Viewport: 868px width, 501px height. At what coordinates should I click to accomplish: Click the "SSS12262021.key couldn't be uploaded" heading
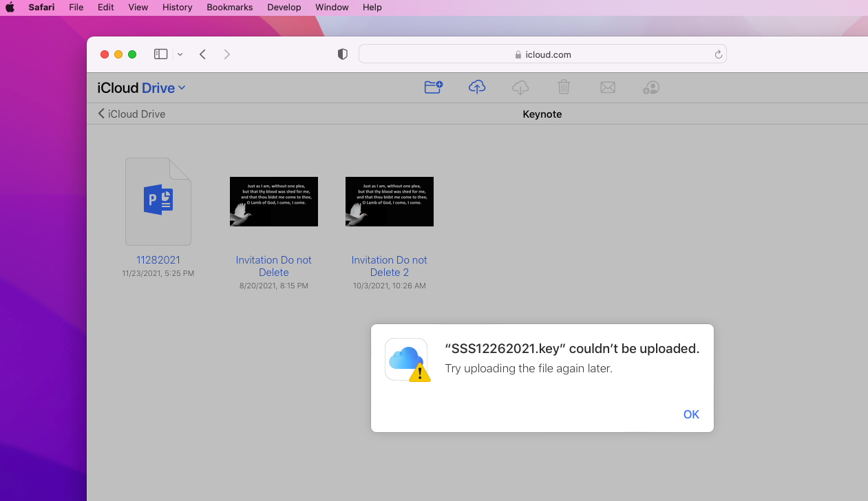coord(572,349)
